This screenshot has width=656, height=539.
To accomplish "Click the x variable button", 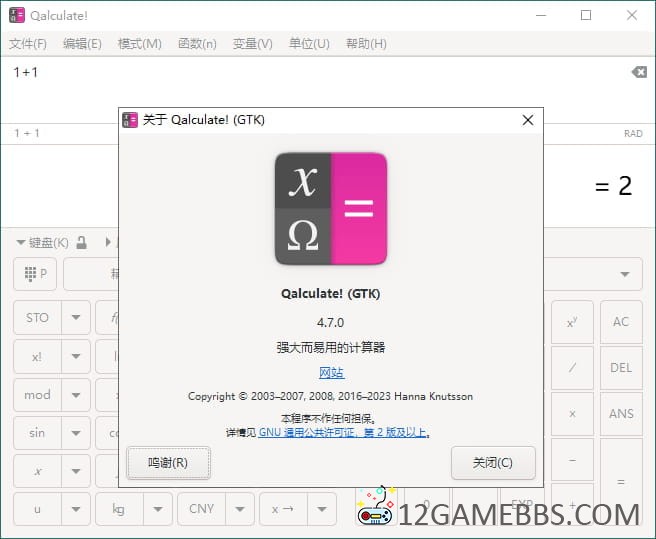I will pyautogui.click(x=37, y=471).
